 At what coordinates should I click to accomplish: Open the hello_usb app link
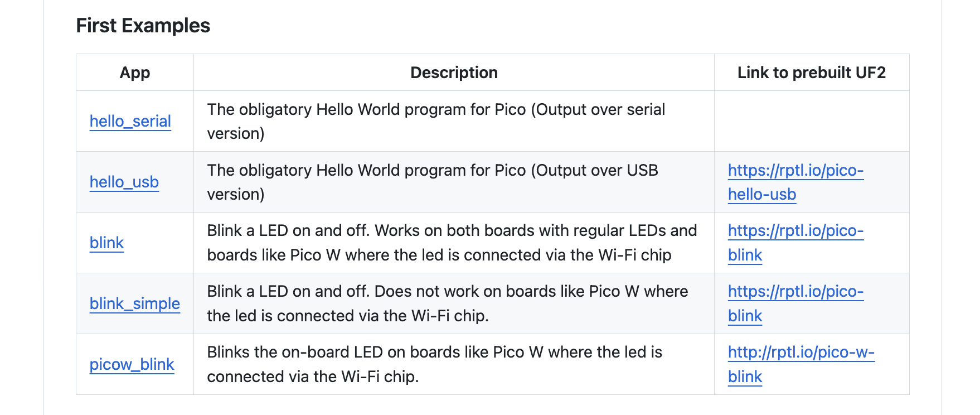124,182
